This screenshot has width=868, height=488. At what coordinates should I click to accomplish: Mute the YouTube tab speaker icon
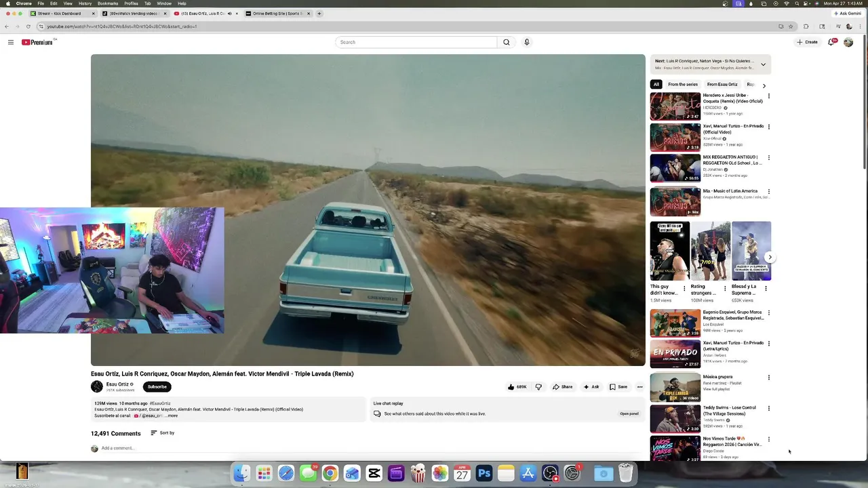click(x=229, y=14)
